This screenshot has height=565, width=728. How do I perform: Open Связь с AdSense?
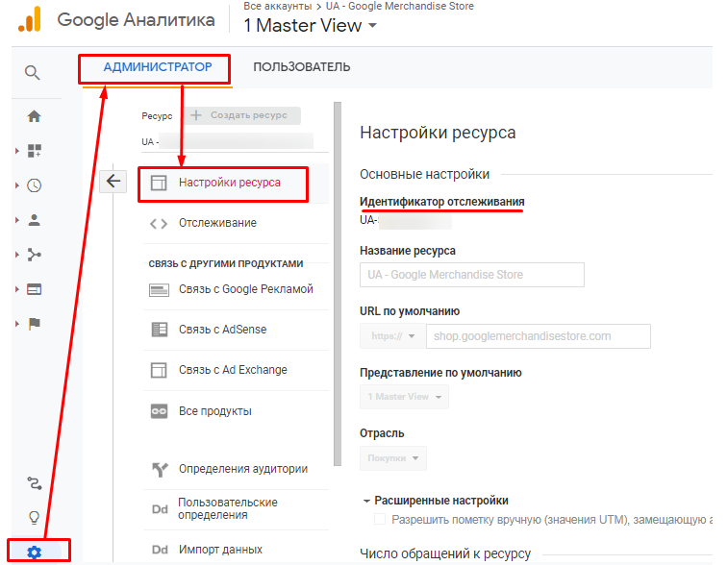[x=236, y=330]
